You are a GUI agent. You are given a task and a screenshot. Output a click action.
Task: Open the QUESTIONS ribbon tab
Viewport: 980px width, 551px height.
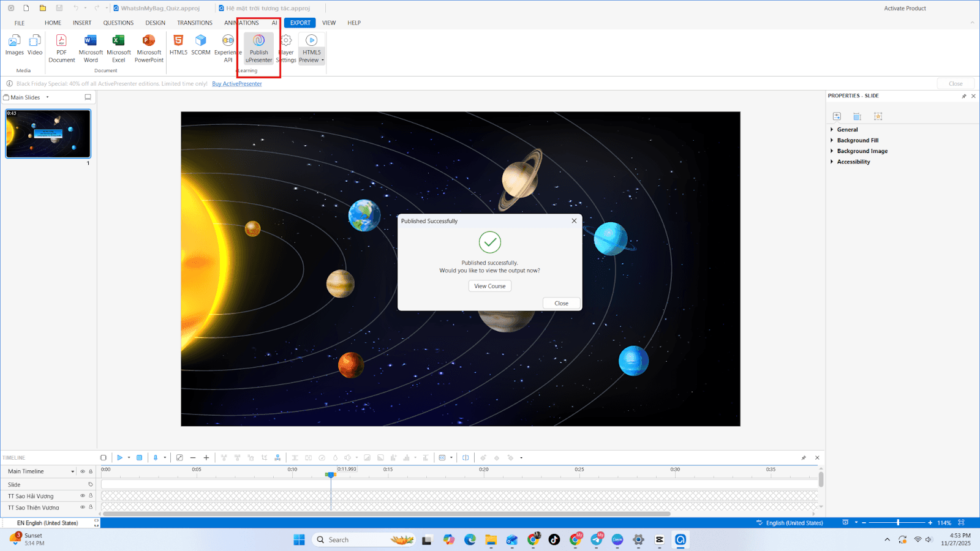[x=118, y=23]
